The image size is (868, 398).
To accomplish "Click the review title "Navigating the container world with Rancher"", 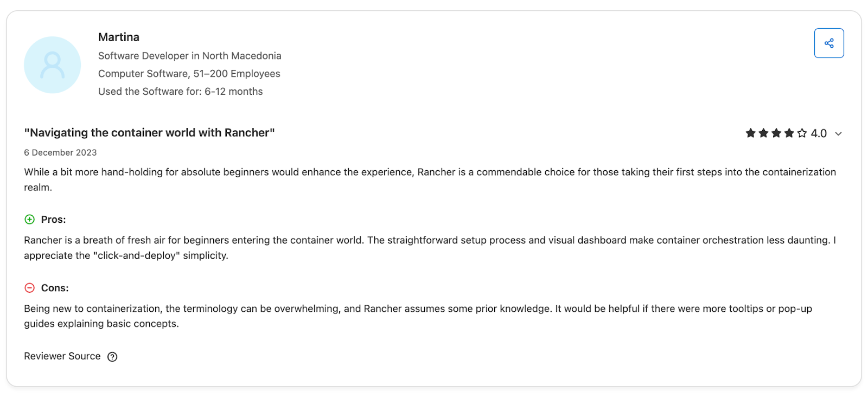I will (150, 133).
